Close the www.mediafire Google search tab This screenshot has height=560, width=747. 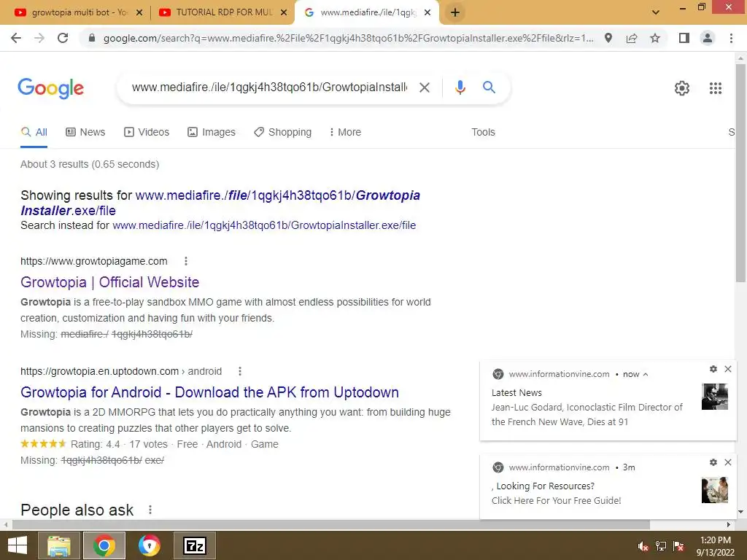(427, 12)
